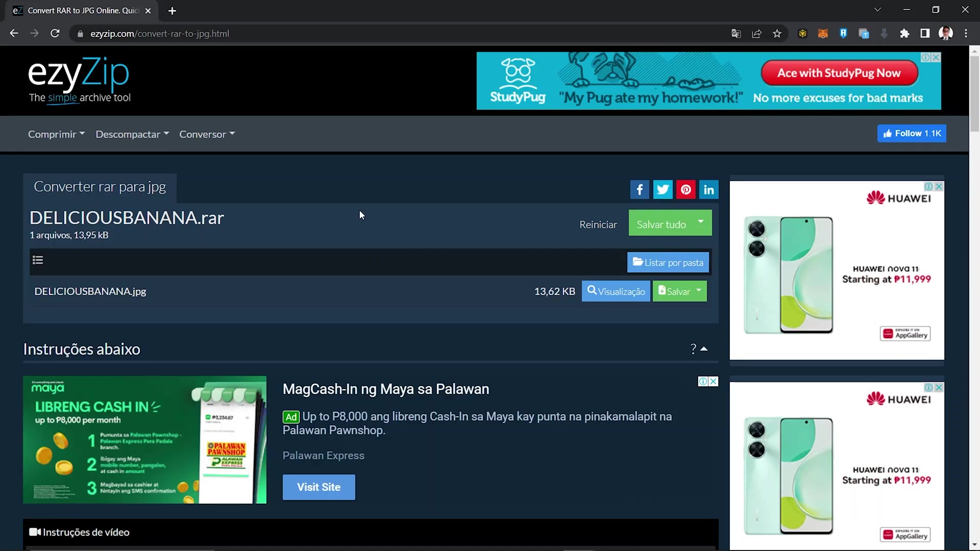
Task: Click DELICIOUSBANANA.jpg file name
Action: [x=90, y=291]
